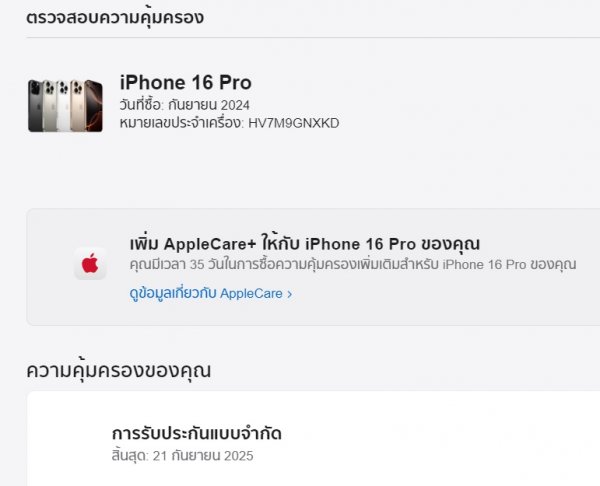The height and width of the screenshot is (486, 600).
Task: Click the serial number HV7M9GNXKD
Action: pyautogui.click(x=293, y=123)
